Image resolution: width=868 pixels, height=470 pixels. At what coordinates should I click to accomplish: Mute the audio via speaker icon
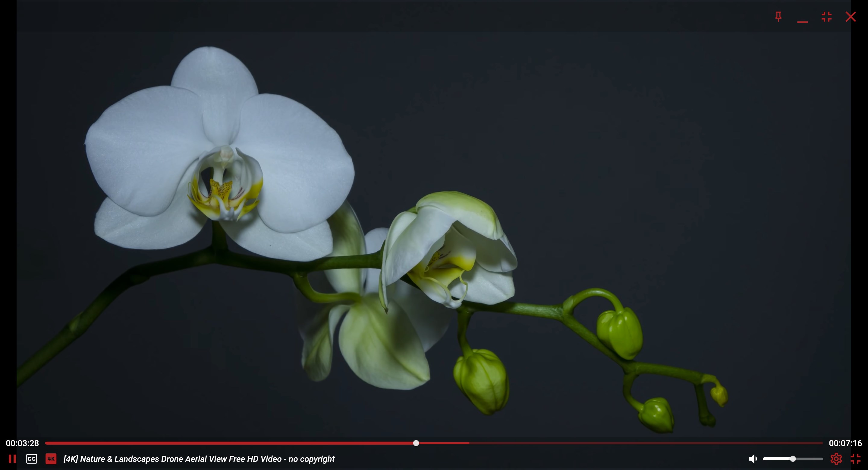(753, 459)
